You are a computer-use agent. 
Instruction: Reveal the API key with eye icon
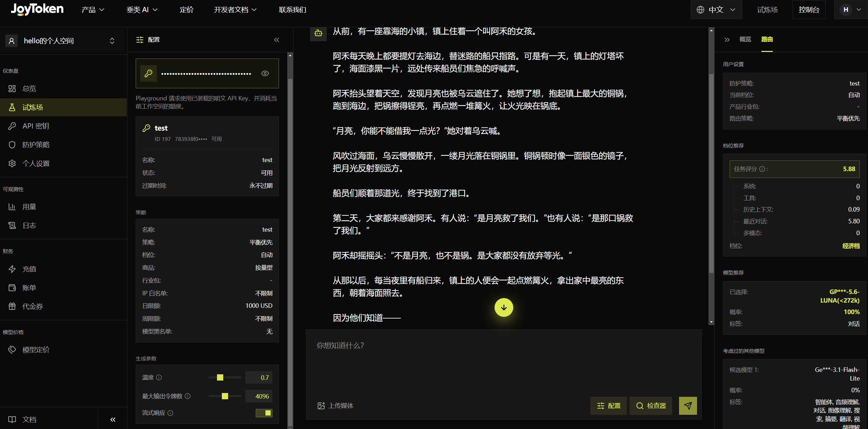265,73
